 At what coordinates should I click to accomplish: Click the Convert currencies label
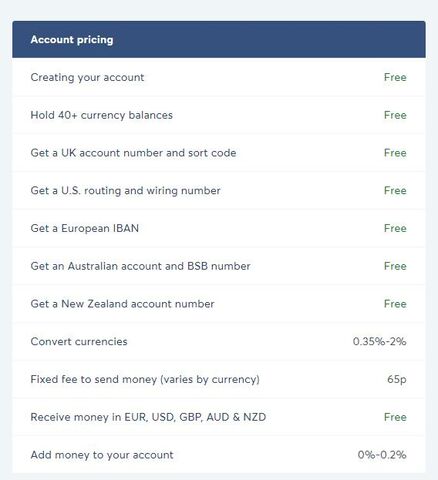click(x=79, y=341)
